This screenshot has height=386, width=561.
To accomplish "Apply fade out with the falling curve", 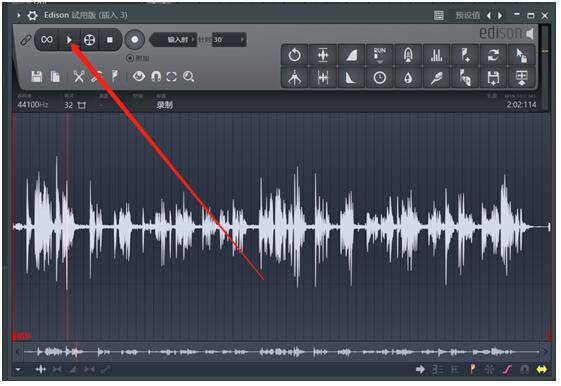I will (351, 78).
